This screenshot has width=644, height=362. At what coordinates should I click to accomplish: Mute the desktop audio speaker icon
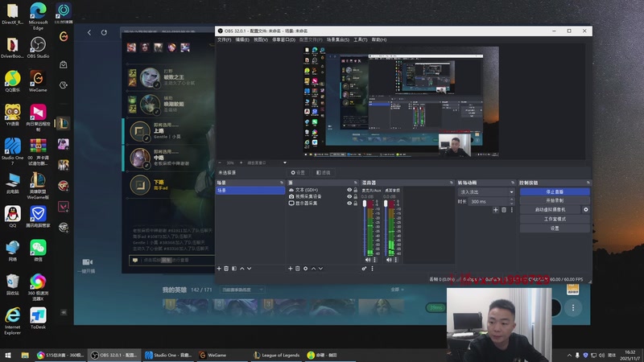tap(389, 259)
